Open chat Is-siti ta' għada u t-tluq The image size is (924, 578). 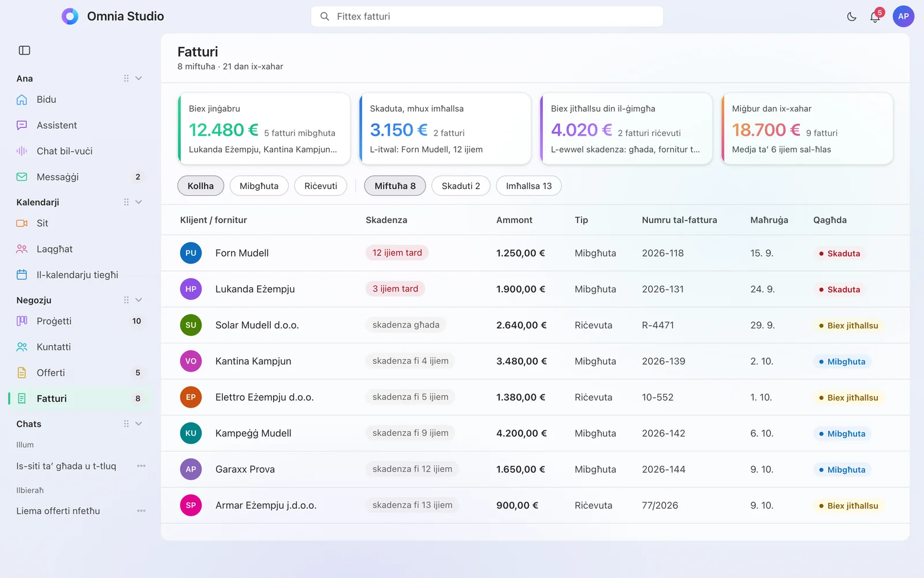coord(66,466)
